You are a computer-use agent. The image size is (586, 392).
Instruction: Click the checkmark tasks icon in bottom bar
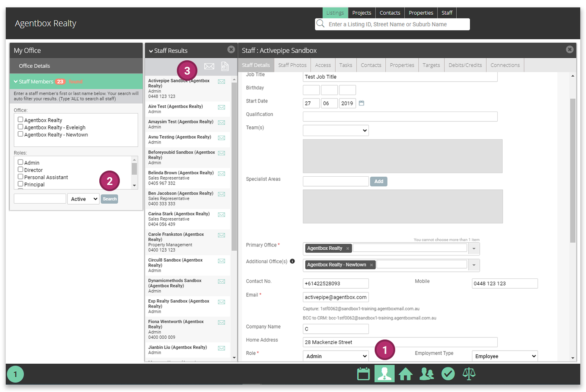(x=448, y=374)
